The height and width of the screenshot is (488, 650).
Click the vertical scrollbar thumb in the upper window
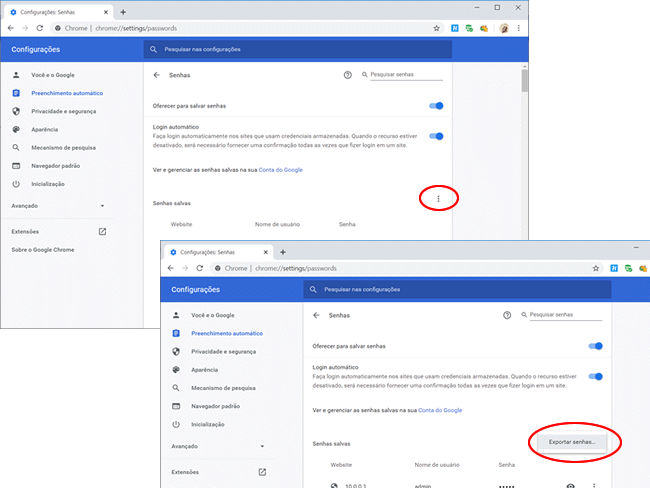tap(525, 81)
